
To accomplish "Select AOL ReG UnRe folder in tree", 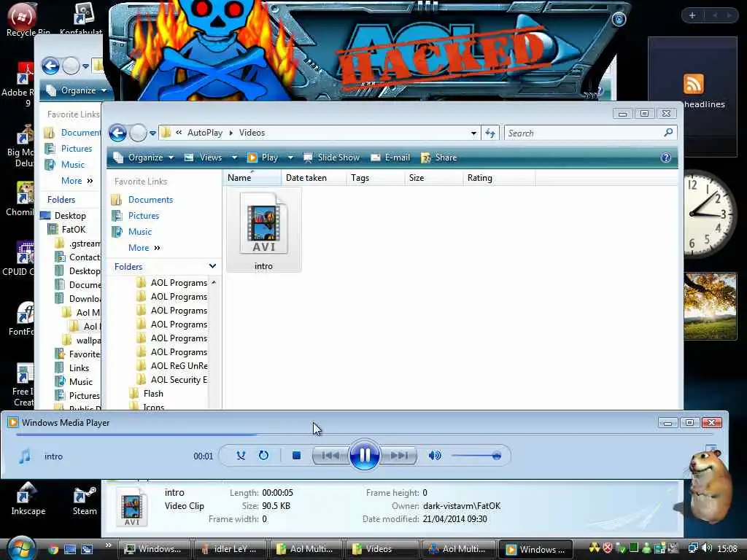I will point(179,366).
